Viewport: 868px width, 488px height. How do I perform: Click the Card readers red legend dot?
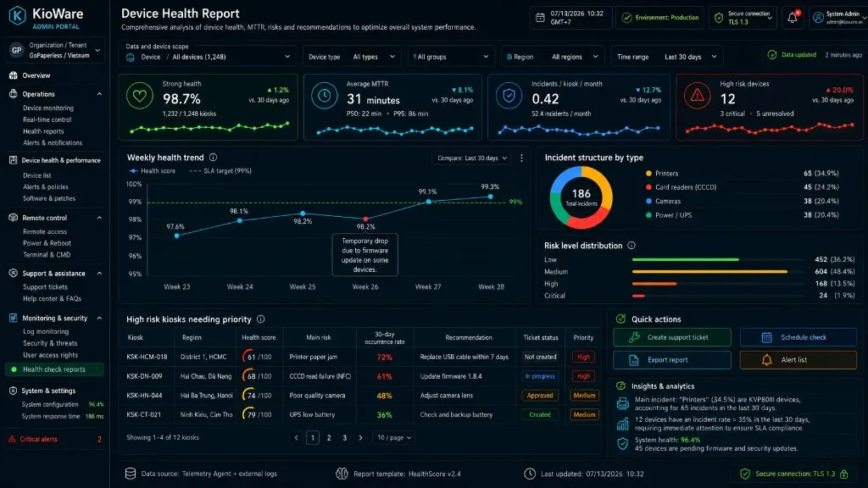(648, 187)
